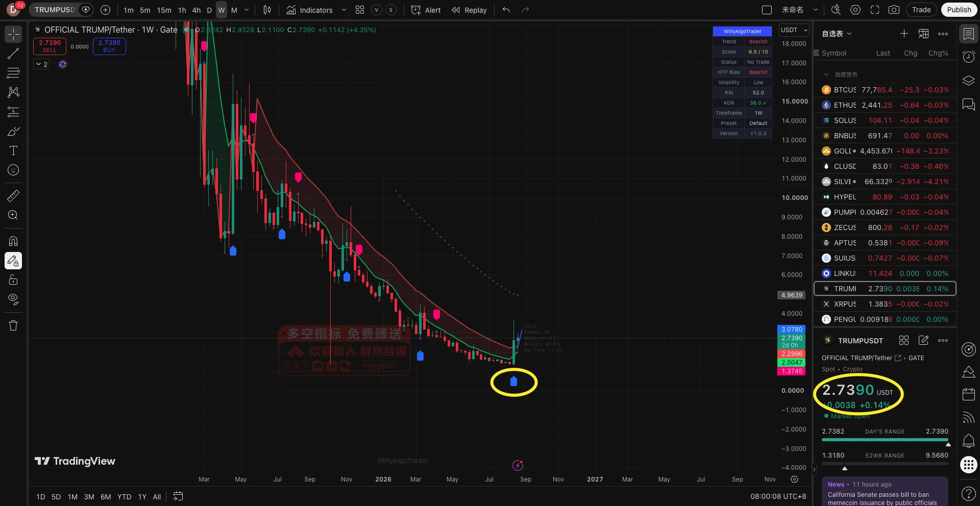
Task: Select the chart patterns tool
Action: 13,92
